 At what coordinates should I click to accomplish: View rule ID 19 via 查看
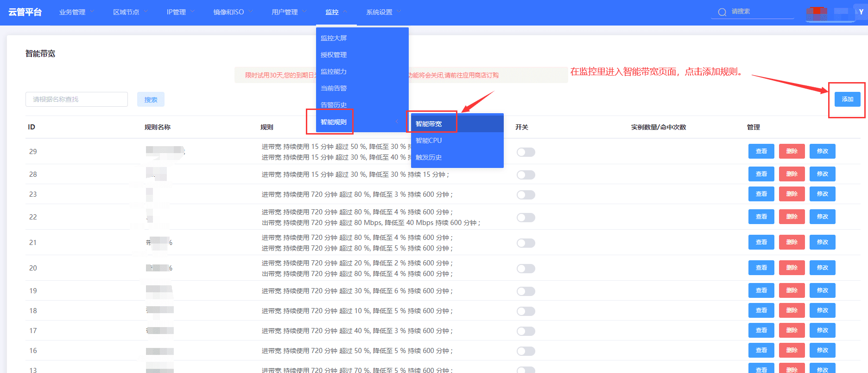click(761, 290)
